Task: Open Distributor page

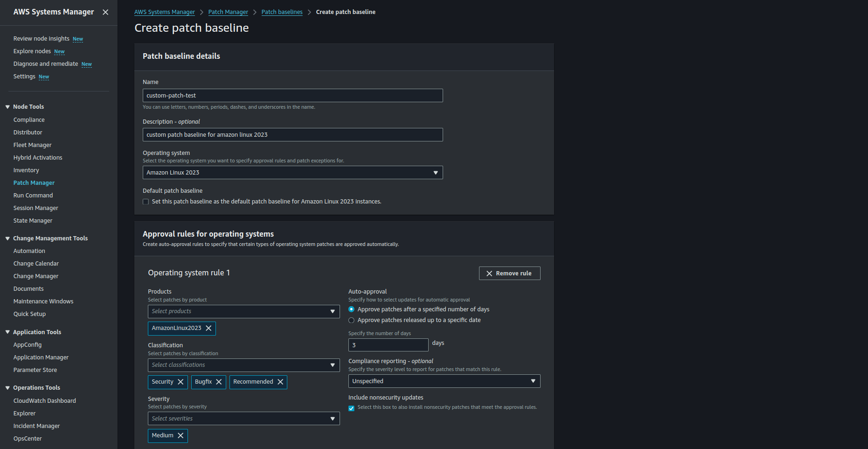Action: point(28,133)
